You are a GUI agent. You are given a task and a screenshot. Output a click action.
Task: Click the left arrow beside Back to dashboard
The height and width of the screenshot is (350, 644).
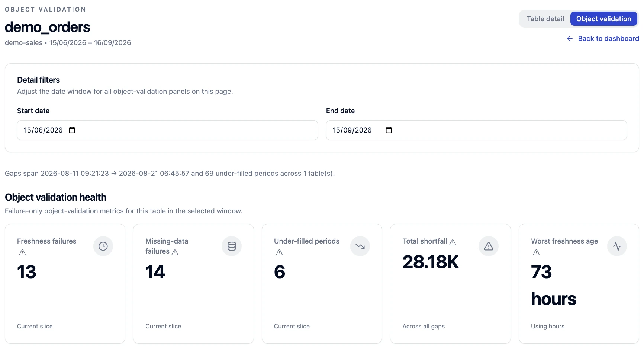[x=570, y=39]
